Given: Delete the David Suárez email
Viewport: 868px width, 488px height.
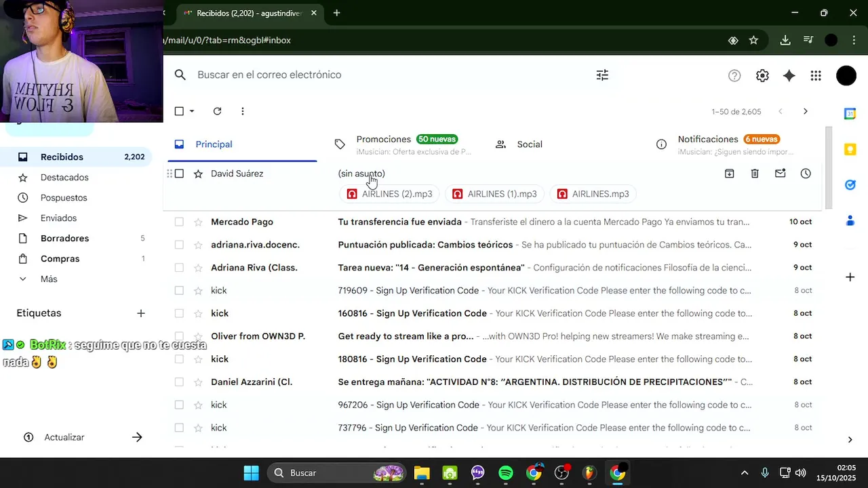Looking at the screenshot, I should [755, 174].
